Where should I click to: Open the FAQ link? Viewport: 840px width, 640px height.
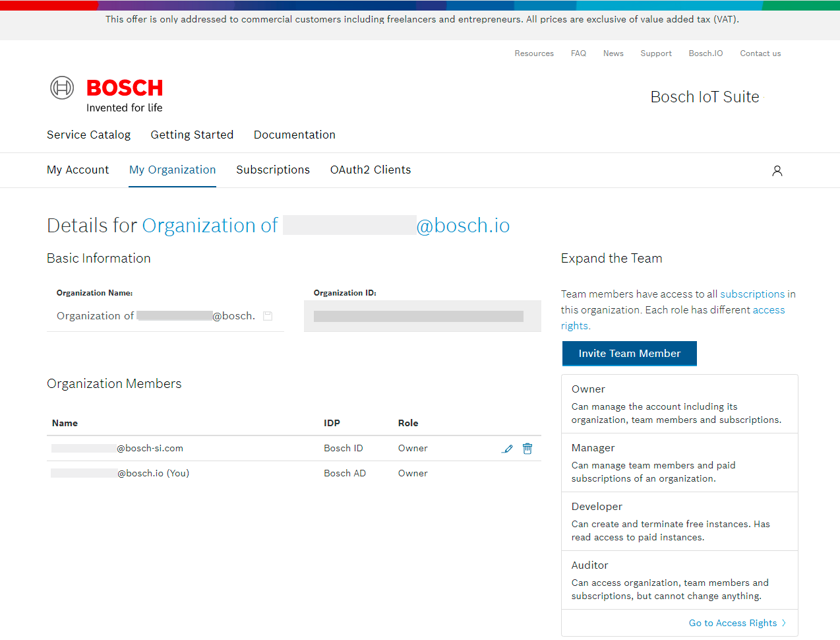pyautogui.click(x=578, y=53)
